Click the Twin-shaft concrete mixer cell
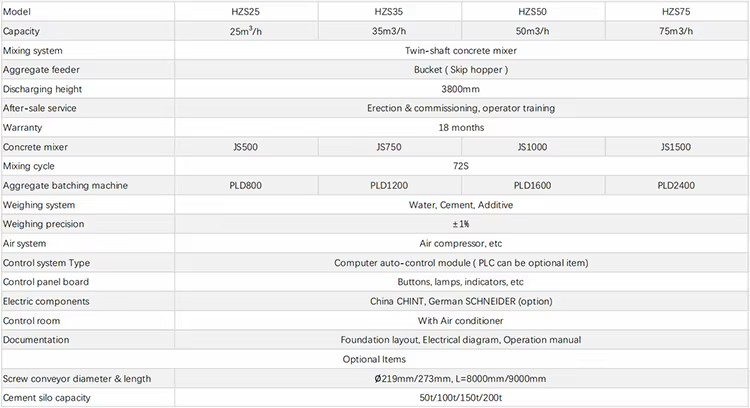The height and width of the screenshot is (408, 750). click(461, 50)
